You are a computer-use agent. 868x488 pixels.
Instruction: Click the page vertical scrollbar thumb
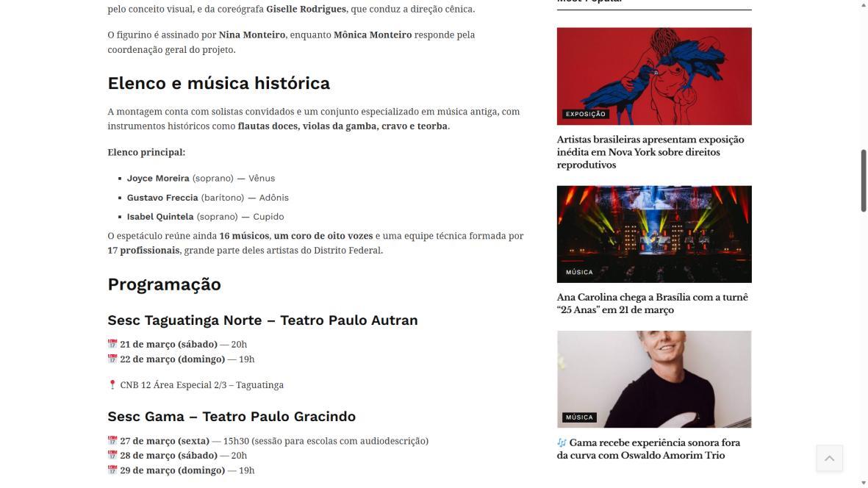point(863,180)
